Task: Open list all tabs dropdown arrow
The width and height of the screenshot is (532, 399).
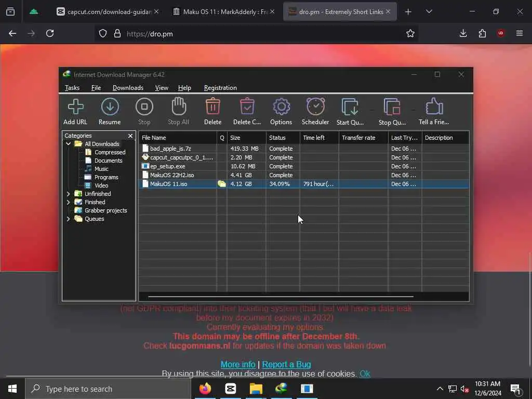Action: [429, 12]
